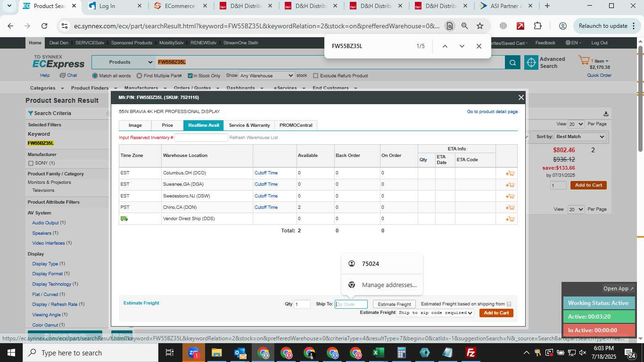Toggle Exclude Refurb Product checkbox
This screenshot has width=644, height=362.
point(316,76)
